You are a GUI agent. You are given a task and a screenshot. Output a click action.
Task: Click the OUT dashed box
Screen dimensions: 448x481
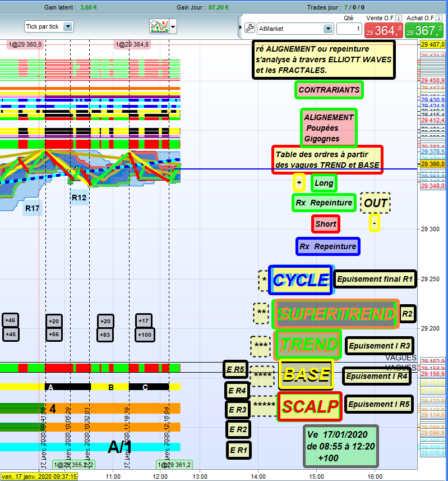(x=375, y=203)
